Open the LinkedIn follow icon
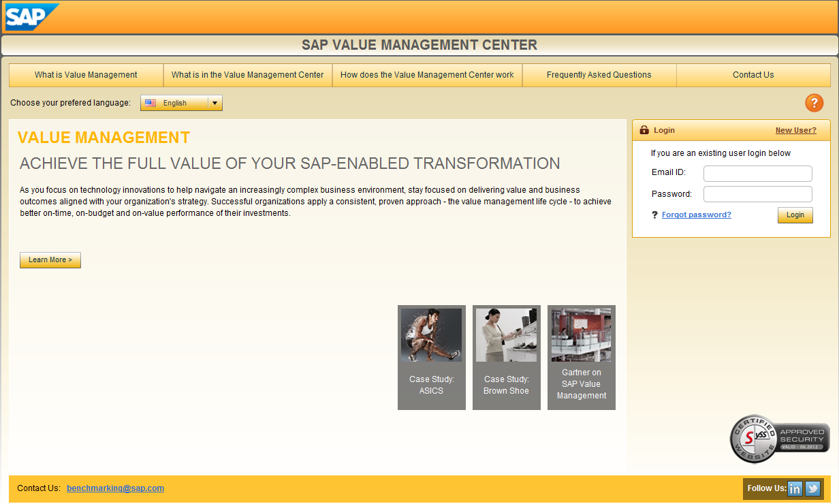The image size is (839, 504). 795,488
